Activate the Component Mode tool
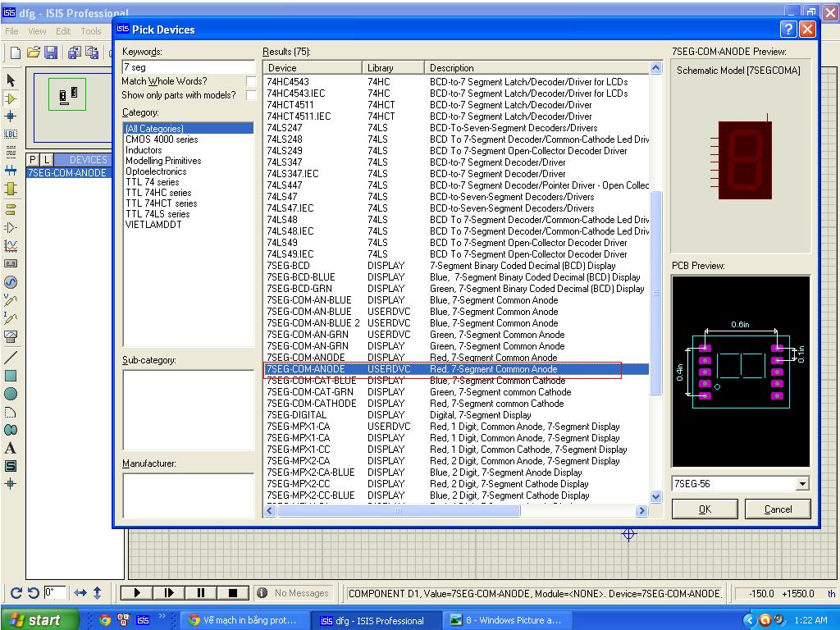The height and width of the screenshot is (630, 840). (x=11, y=98)
